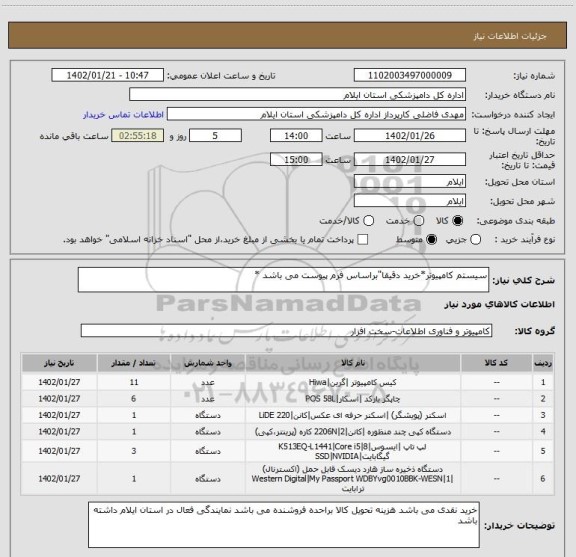
Task: Click the price validity date 1402/01/27
Action: click(x=410, y=159)
